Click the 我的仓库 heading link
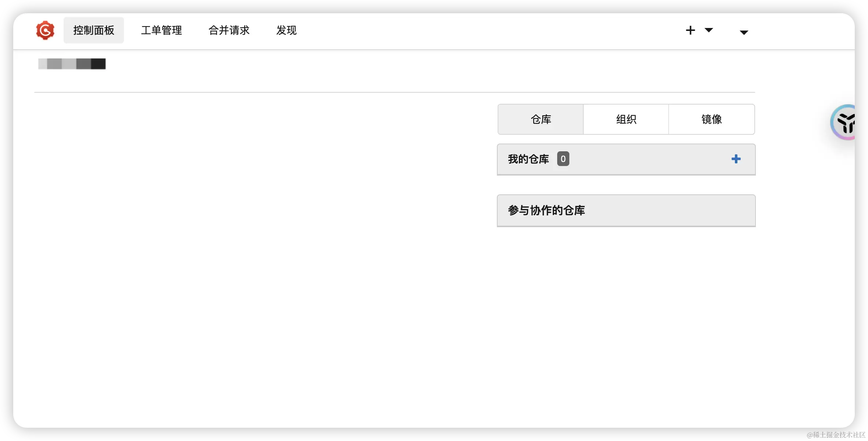The image size is (868, 441). pos(528,159)
